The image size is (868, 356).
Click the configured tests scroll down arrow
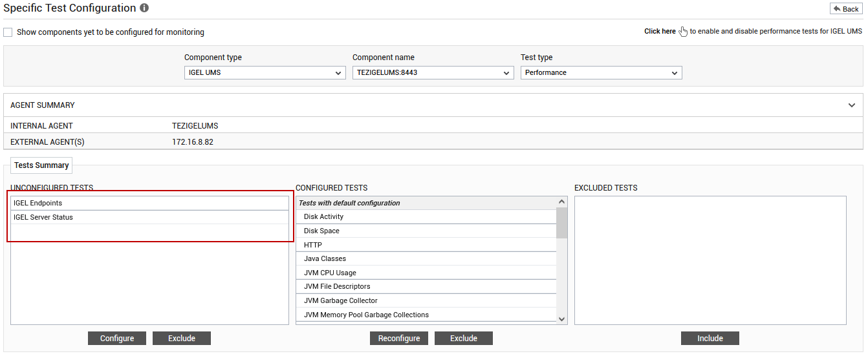[x=561, y=319]
